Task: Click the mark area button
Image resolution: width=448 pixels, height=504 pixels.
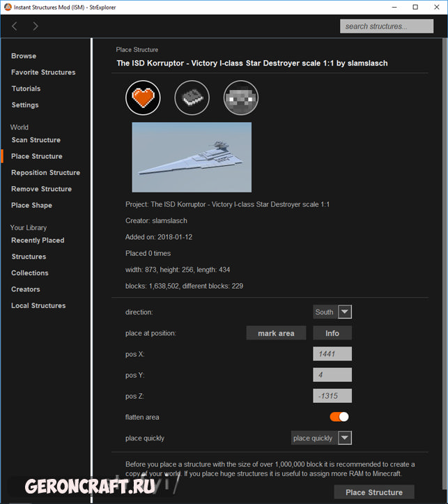Action: coord(276,333)
